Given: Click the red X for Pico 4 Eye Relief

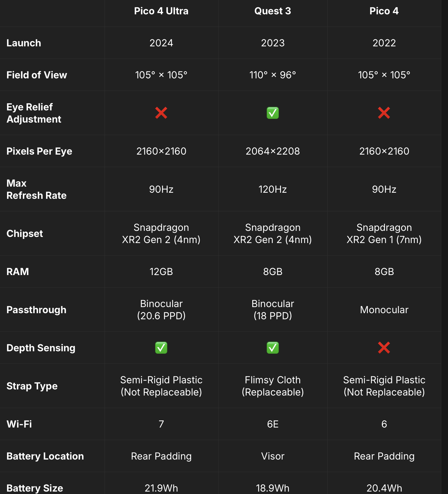Looking at the screenshot, I should coord(384,113).
